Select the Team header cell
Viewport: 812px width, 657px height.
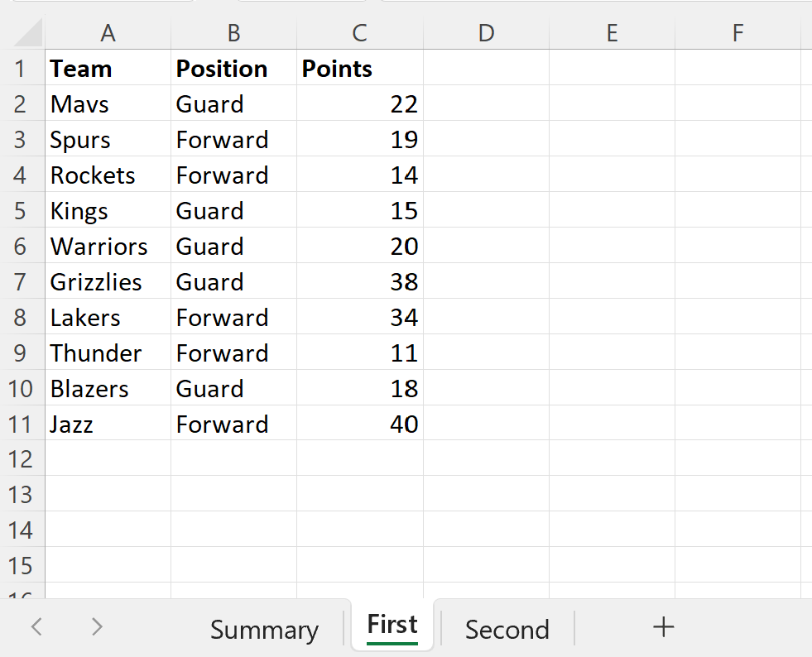108,69
